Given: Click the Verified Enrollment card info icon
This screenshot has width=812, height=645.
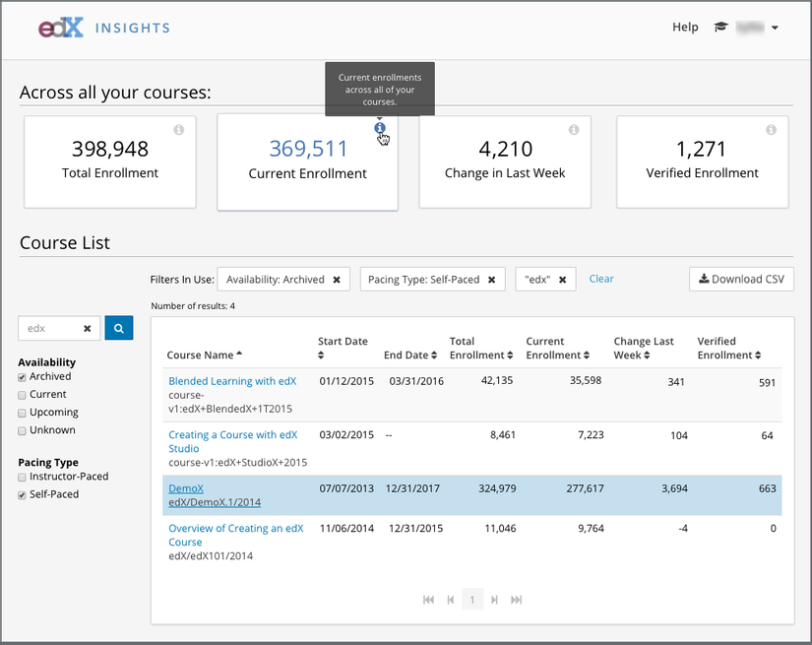Looking at the screenshot, I should (771, 130).
